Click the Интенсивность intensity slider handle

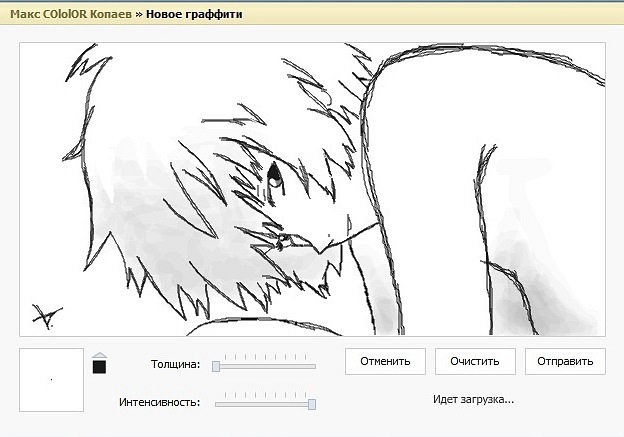(x=312, y=404)
